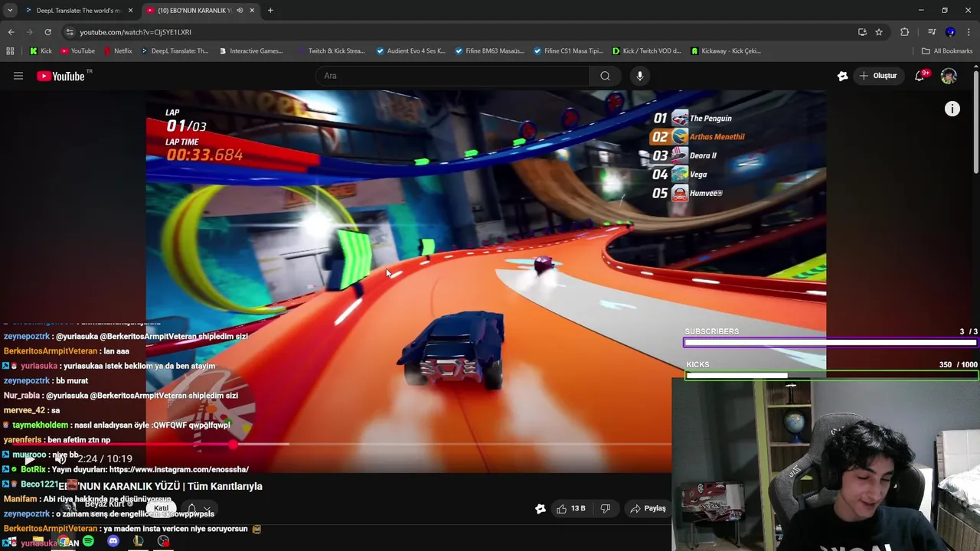Go back in browser history
980x551 pixels.
tap(11, 32)
